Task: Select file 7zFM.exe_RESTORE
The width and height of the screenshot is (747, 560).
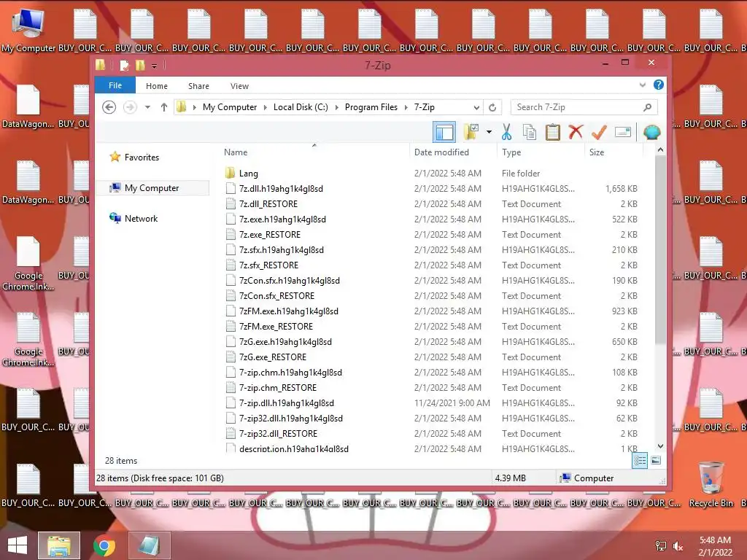Action: tap(276, 326)
